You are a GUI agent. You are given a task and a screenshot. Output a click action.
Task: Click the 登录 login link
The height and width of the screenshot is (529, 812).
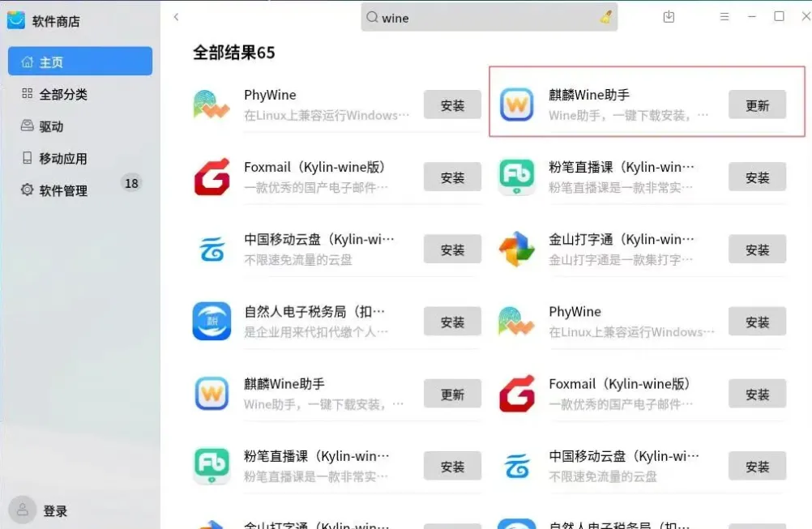point(55,511)
